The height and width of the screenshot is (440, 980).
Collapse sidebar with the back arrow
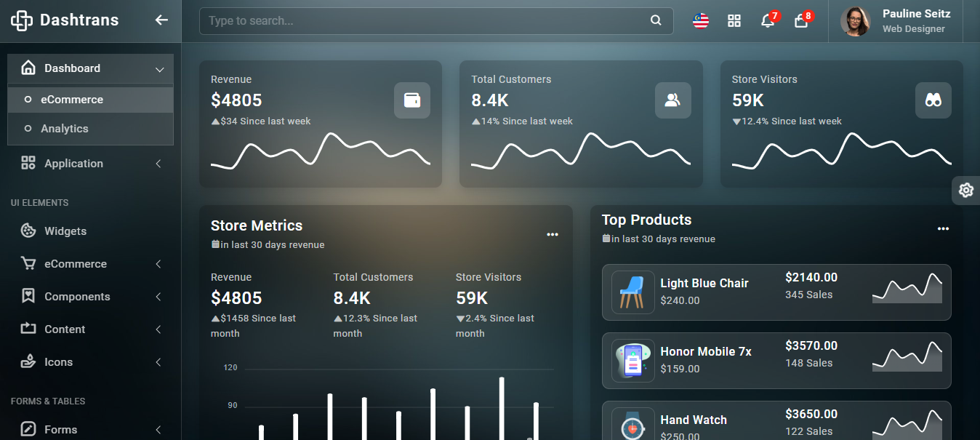tap(161, 20)
